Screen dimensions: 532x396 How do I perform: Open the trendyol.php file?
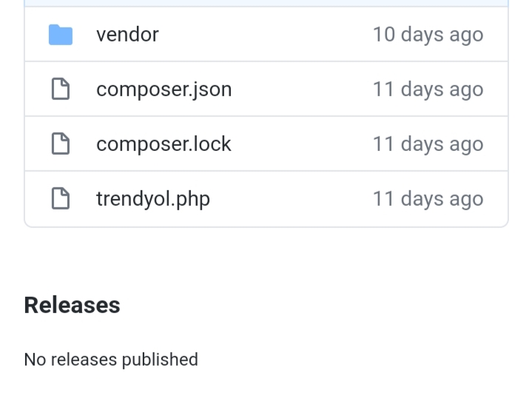point(153,199)
